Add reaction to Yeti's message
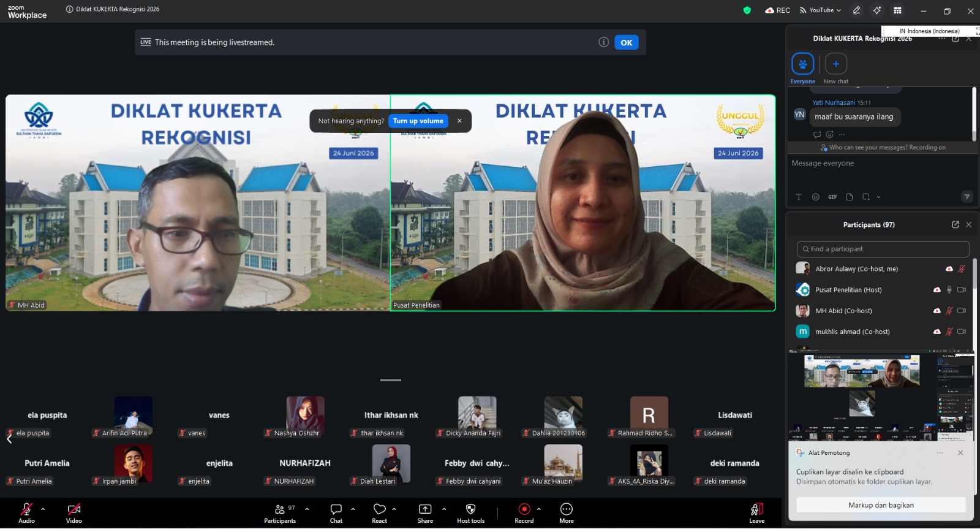 point(829,134)
